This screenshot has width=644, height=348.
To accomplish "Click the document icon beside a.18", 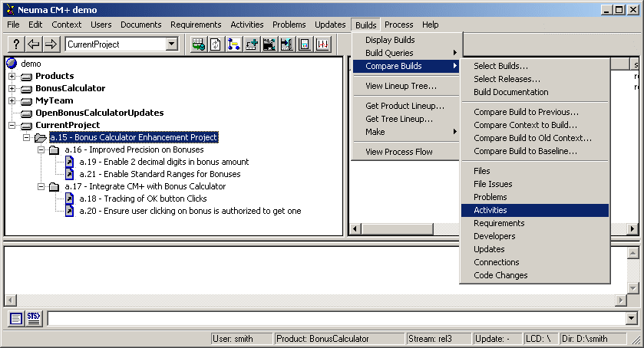I will (69, 199).
